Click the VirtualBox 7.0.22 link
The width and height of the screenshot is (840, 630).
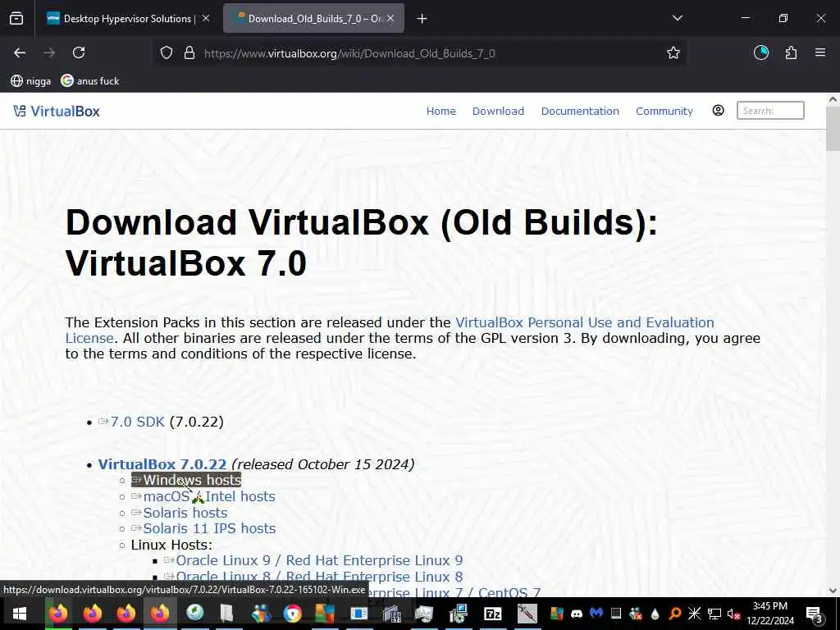[162, 464]
